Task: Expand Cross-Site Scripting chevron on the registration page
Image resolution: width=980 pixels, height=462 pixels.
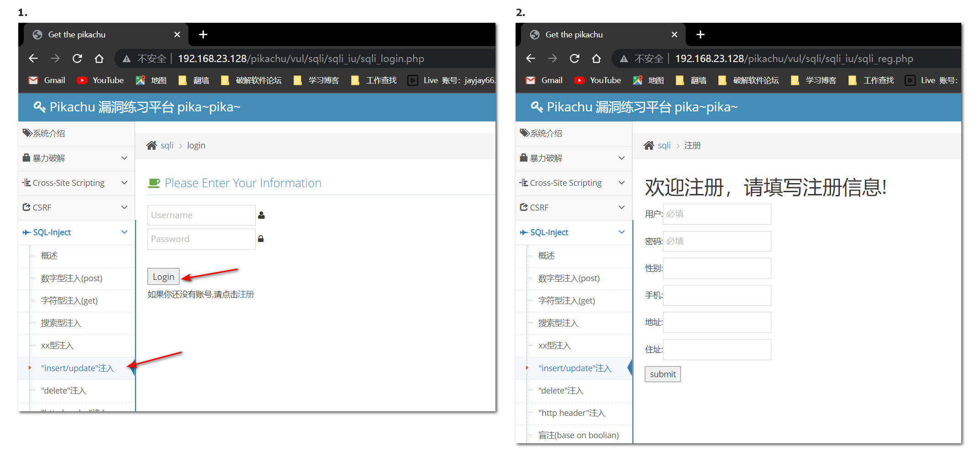Action: pyautogui.click(x=622, y=183)
